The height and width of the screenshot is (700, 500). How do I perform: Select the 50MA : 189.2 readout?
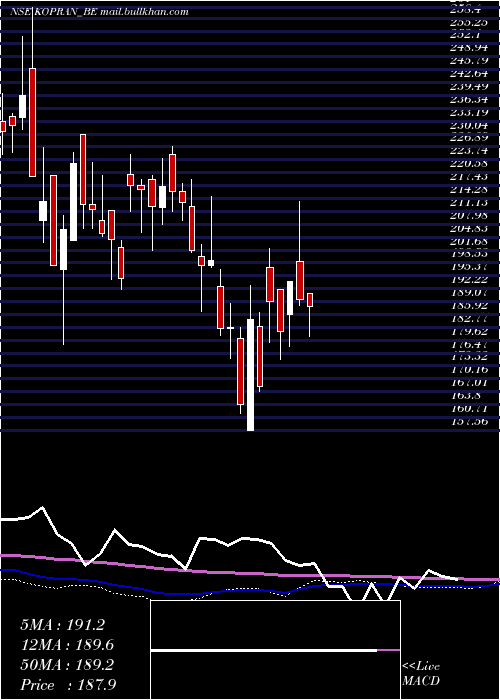67,665
